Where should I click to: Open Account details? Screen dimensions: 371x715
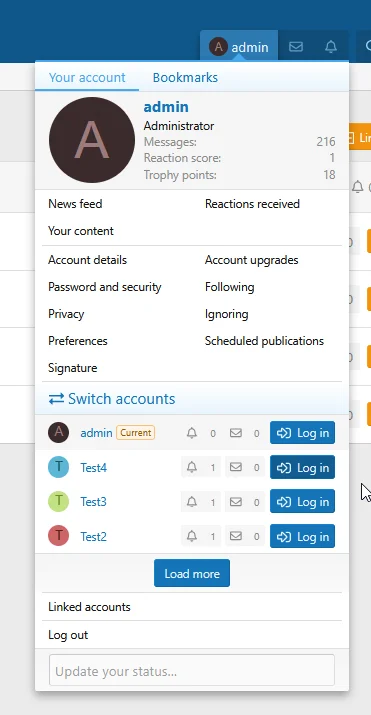88,260
